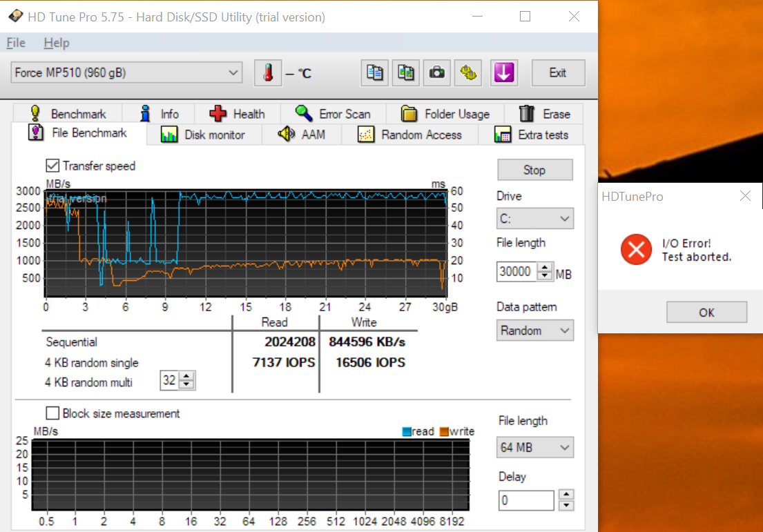
Task: Click the orange write legend swatch
Action: 444,432
